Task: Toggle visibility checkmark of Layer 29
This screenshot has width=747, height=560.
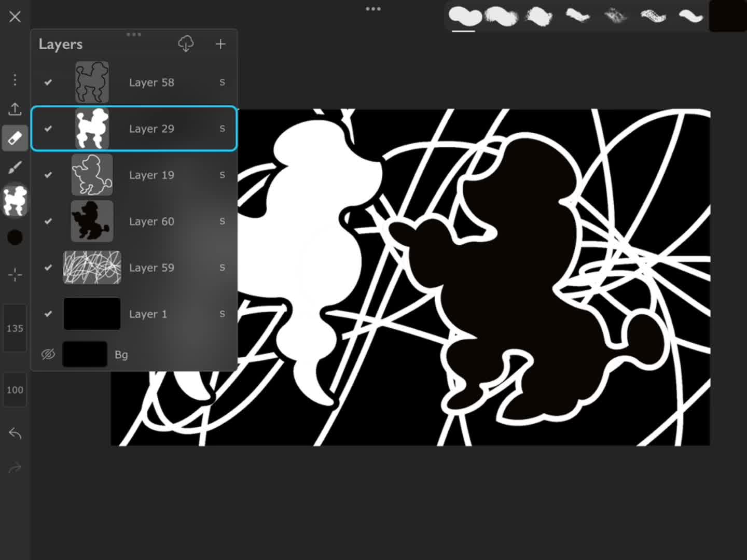Action: [x=48, y=129]
